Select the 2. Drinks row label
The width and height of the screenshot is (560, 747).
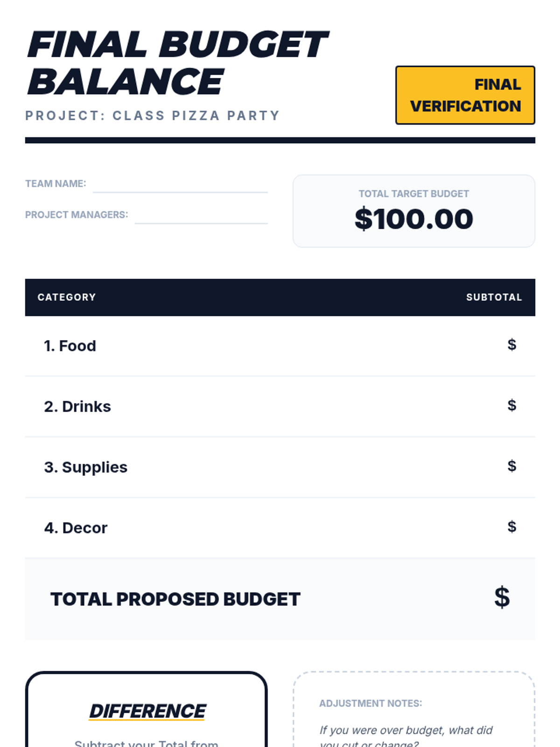[x=77, y=407]
